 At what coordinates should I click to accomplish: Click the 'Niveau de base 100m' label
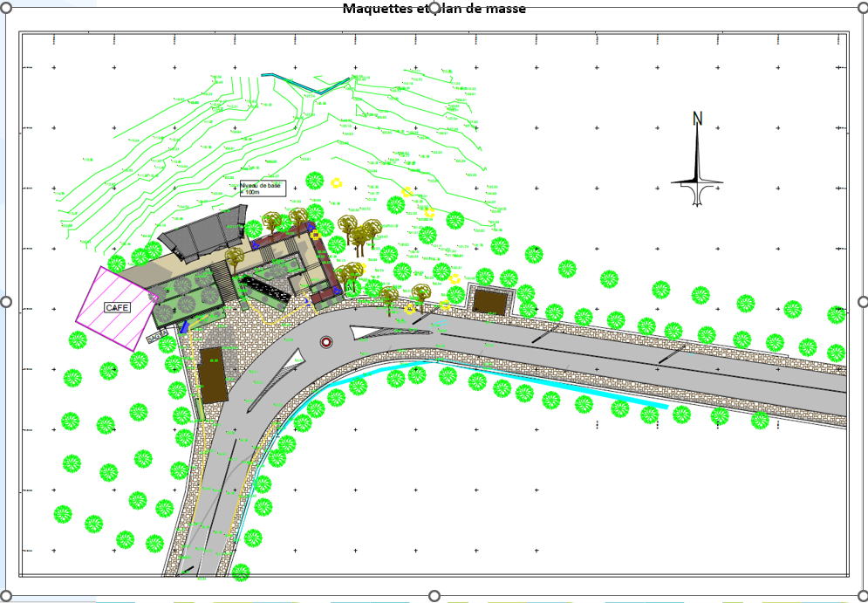(263, 188)
